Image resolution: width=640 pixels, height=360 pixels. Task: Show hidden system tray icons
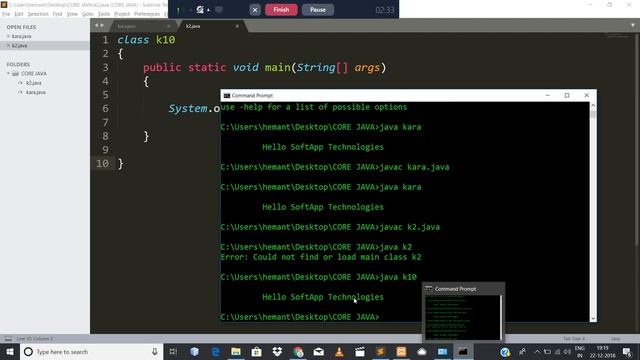(537, 351)
